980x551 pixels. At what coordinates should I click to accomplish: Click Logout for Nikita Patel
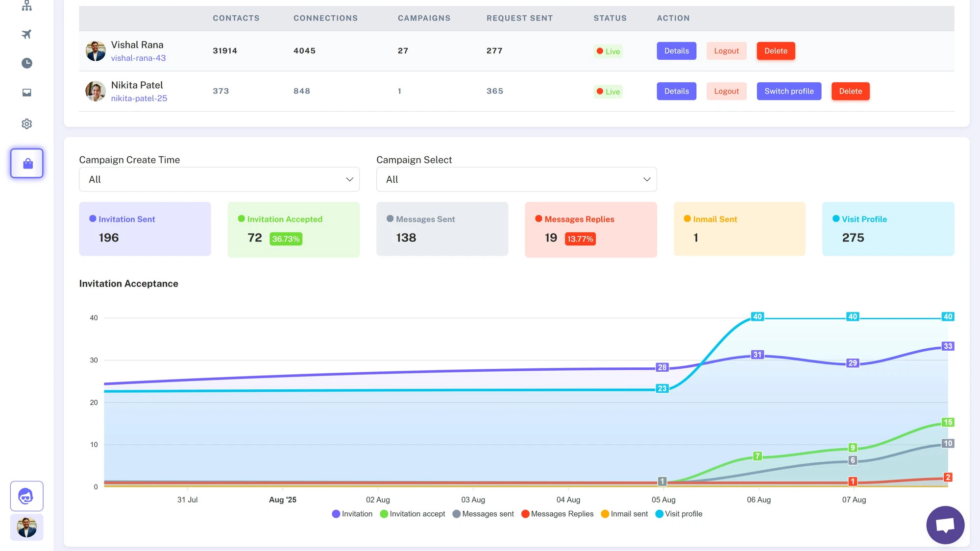pyautogui.click(x=726, y=91)
